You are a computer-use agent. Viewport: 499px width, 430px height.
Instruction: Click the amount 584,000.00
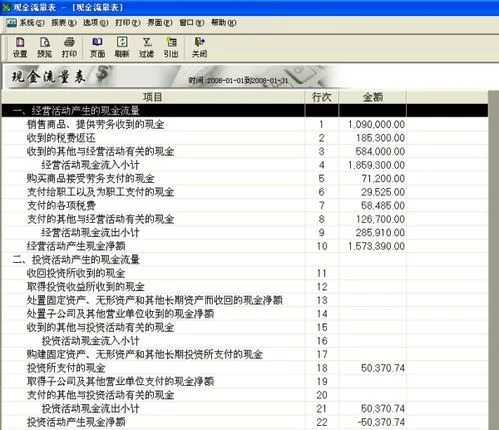pos(380,152)
